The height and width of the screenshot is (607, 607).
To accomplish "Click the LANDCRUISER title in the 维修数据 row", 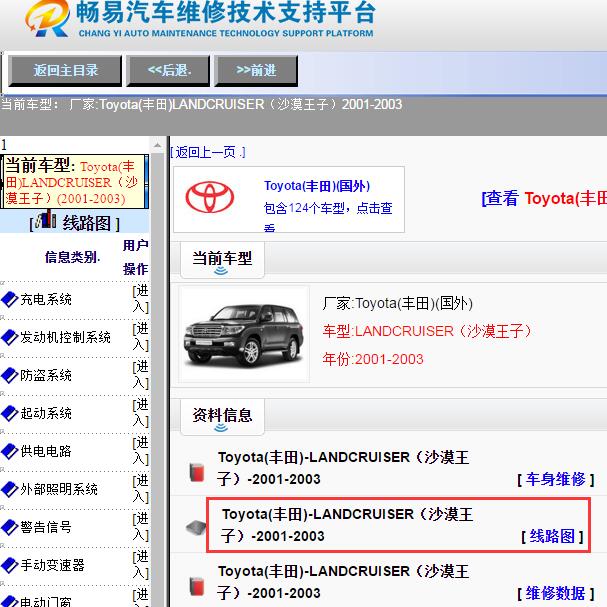I will (343, 582).
